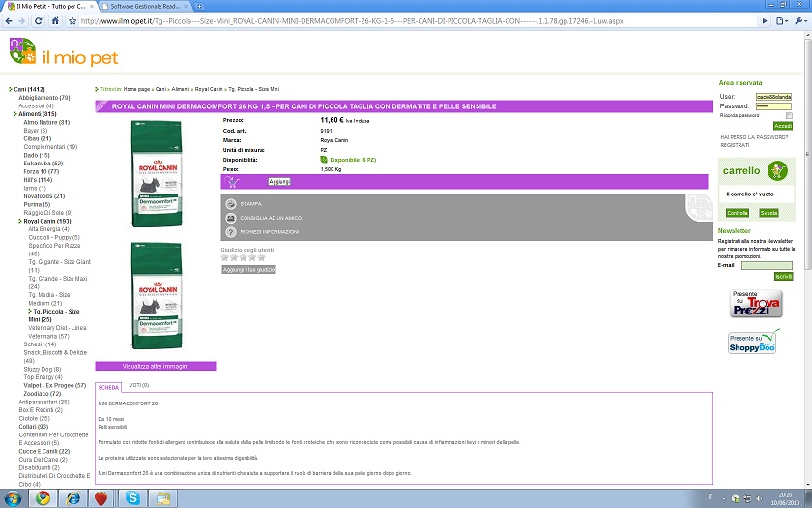This screenshot has width=812, height=508.
Task: Open the strawberry app in taskbar
Action: pyautogui.click(x=101, y=498)
